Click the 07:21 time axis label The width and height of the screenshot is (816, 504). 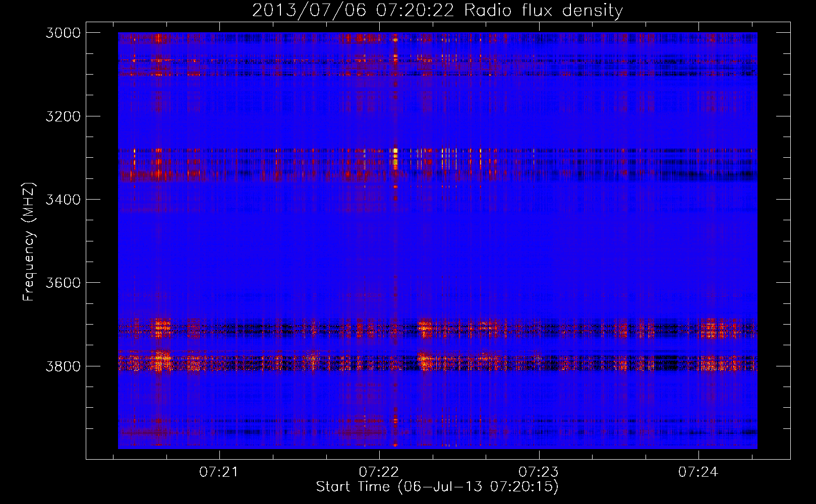[x=219, y=472]
